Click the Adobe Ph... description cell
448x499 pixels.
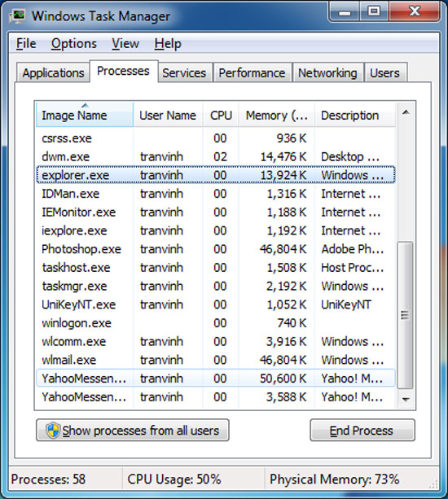[352, 249]
